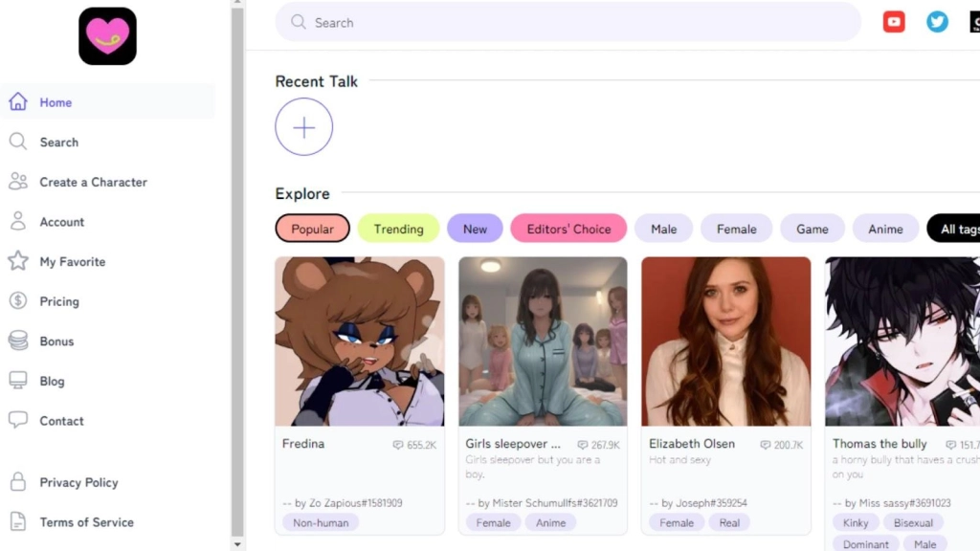Toggle the Female filter pill
This screenshot has width=980, height=551.
point(736,229)
